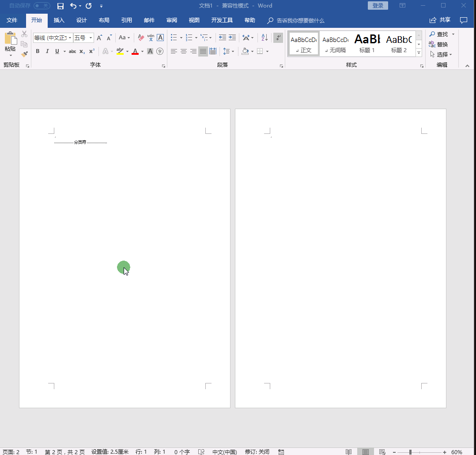This screenshot has height=455, width=476.
Task: Click the Clear All Formatting eraser icon
Action: point(141,38)
